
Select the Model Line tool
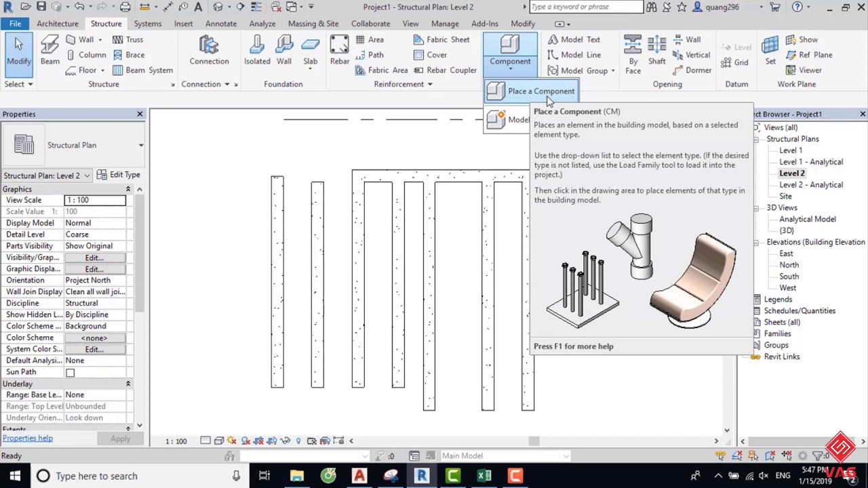click(x=573, y=55)
